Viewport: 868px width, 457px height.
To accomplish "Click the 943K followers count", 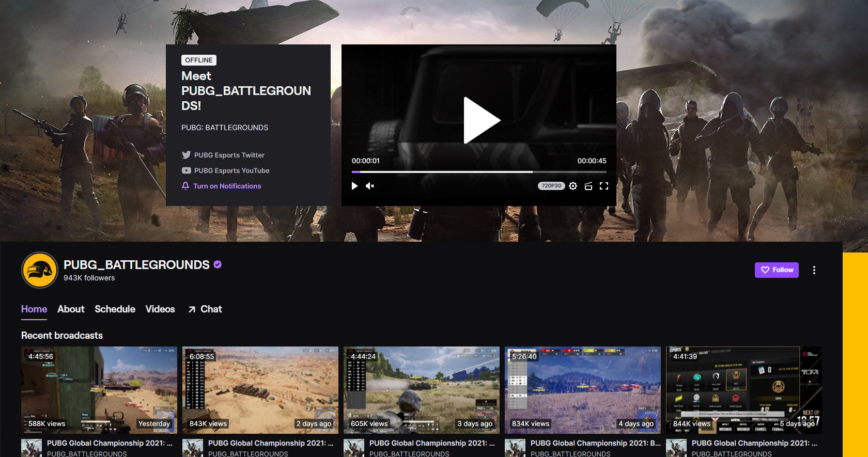I will point(89,278).
